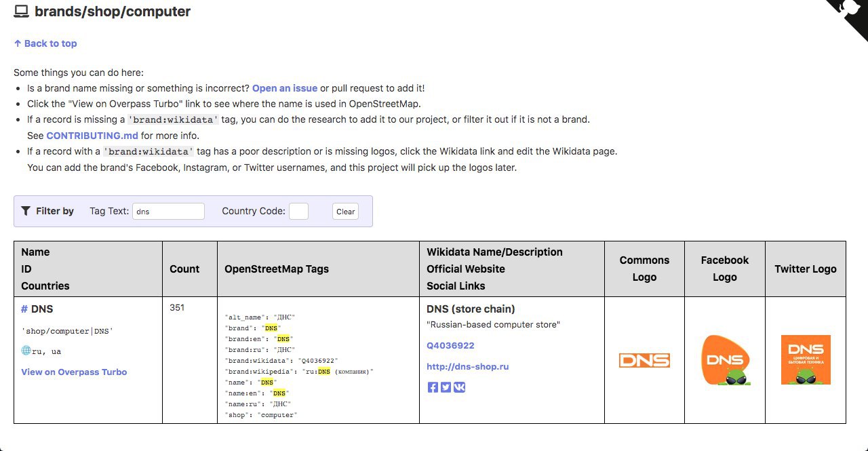Click the Twitter Logo column header
The image size is (868, 451).
coord(806,269)
